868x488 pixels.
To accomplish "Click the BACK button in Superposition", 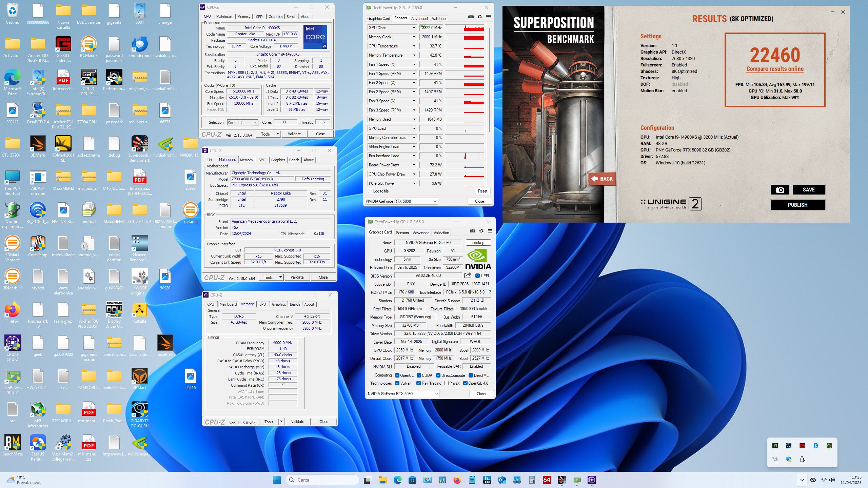I will coord(602,179).
